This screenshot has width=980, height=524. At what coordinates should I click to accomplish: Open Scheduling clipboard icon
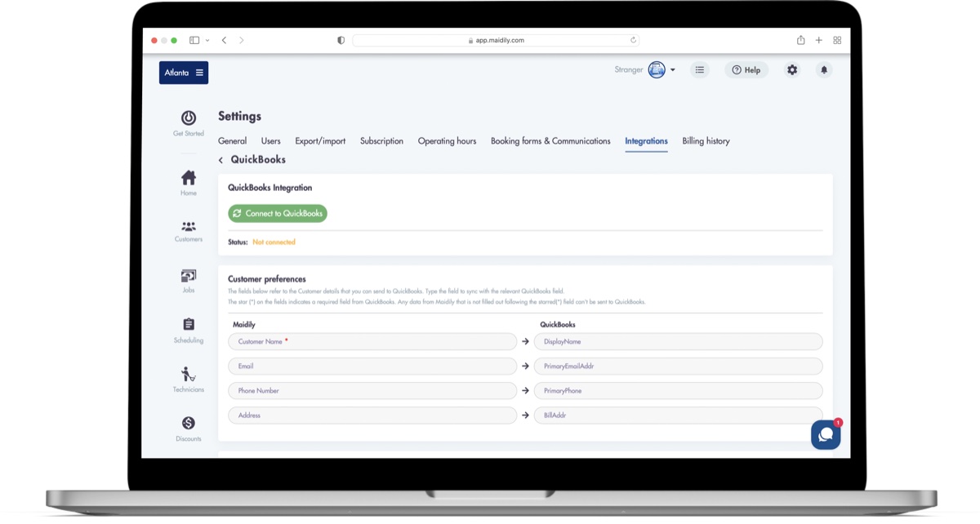coord(188,325)
